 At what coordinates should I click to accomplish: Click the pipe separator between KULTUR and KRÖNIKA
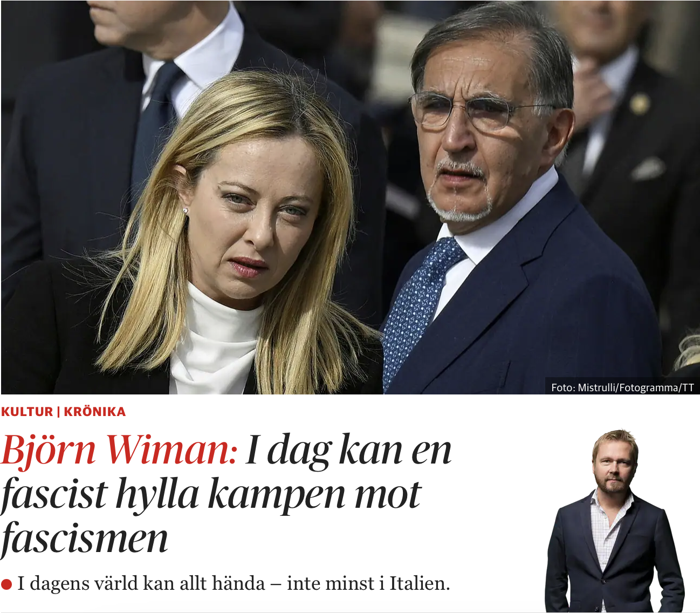coord(58,412)
